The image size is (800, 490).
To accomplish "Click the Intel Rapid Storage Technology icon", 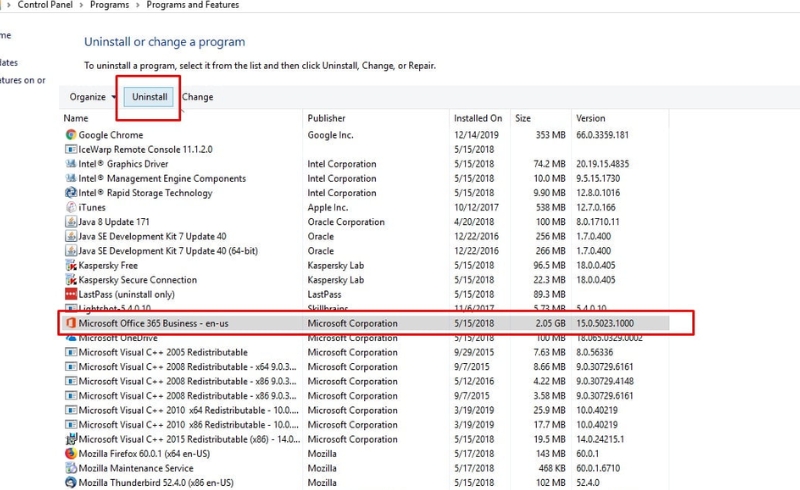I will click(71, 193).
